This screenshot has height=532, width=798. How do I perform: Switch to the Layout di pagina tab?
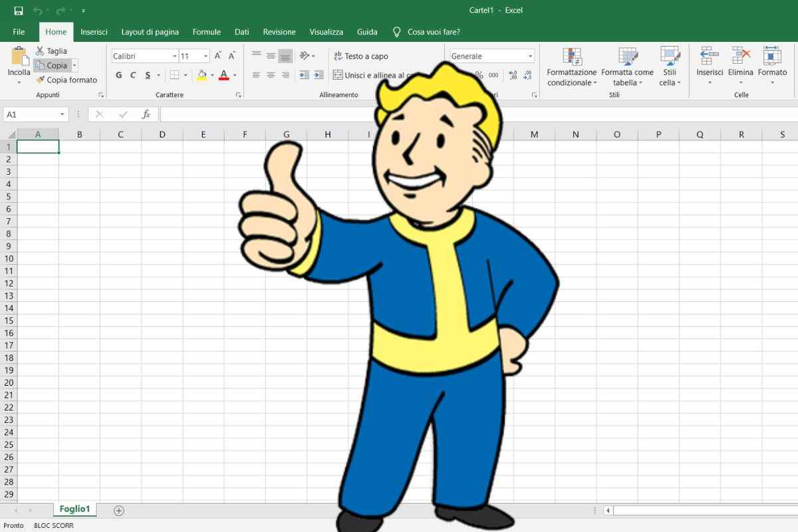150,32
